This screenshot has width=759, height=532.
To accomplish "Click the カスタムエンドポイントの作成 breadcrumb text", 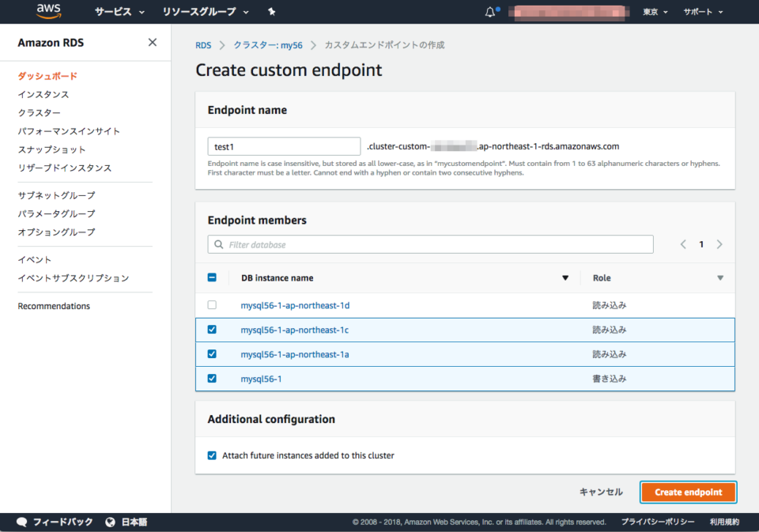I will pyautogui.click(x=384, y=45).
